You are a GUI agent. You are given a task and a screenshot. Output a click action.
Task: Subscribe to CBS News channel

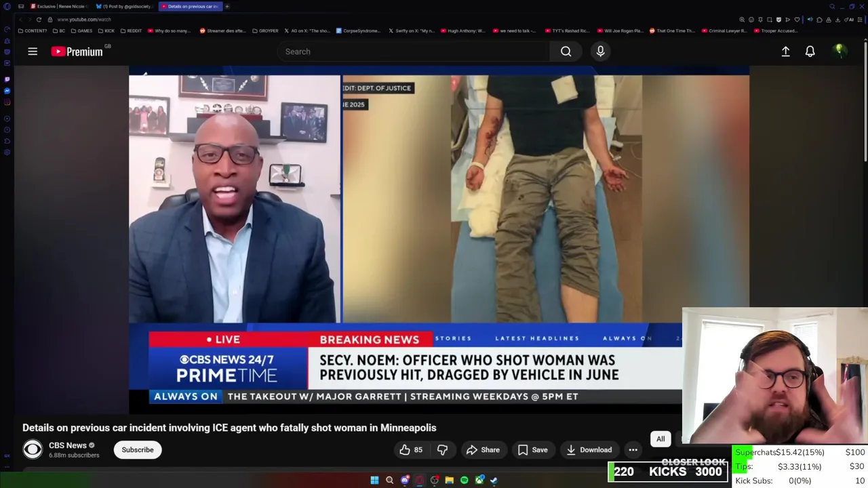click(138, 450)
